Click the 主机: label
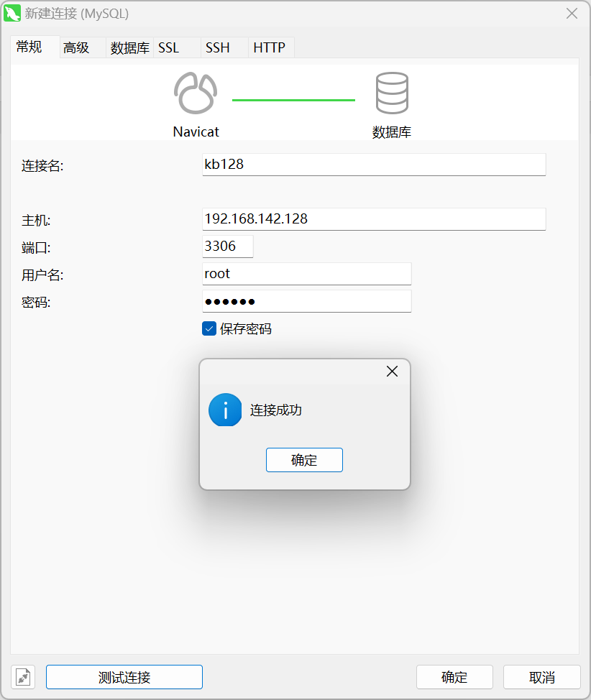Image resolution: width=591 pixels, height=700 pixels. [x=36, y=221]
